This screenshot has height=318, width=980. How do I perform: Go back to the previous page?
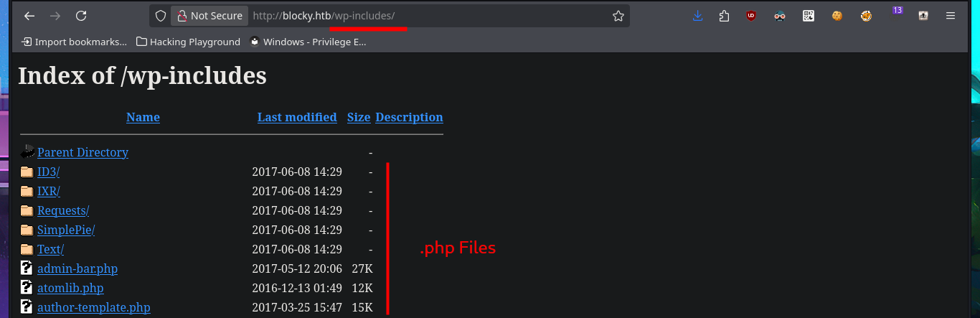click(29, 16)
